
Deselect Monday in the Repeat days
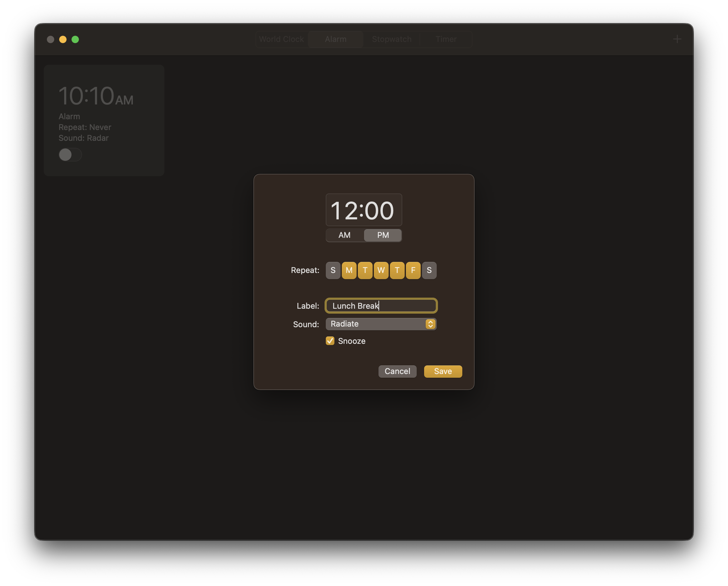point(349,270)
